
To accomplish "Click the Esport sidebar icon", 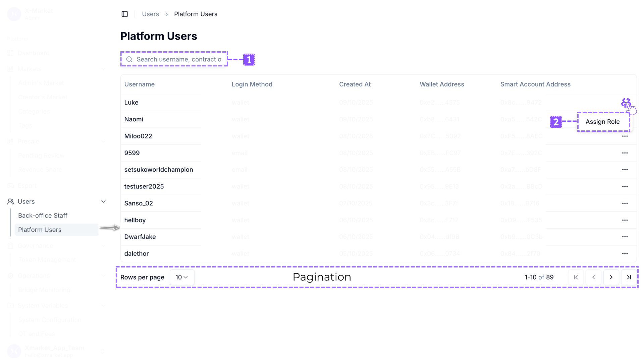I will [x=10, y=185].
